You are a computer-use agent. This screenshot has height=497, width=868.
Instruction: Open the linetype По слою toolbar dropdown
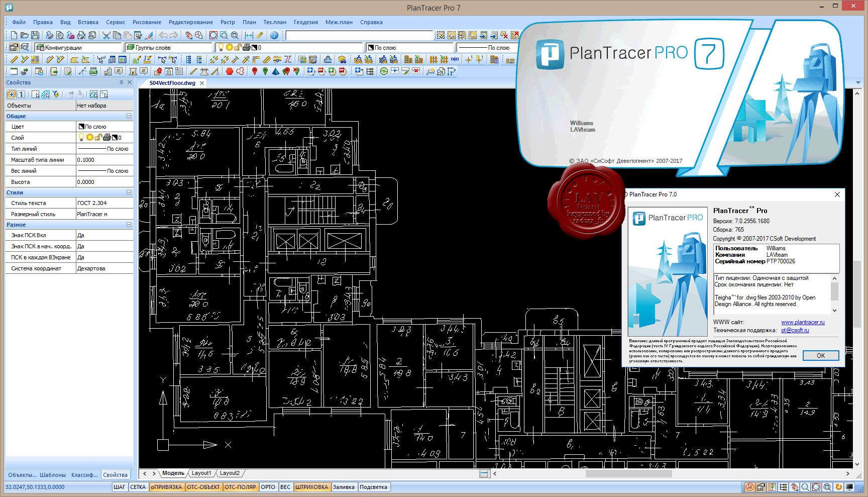486,48
